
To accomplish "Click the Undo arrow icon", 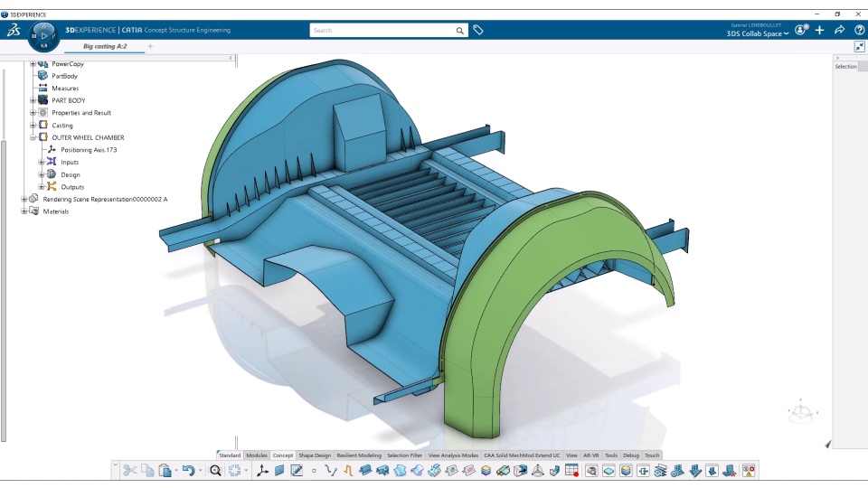I will tap(188, 471).
